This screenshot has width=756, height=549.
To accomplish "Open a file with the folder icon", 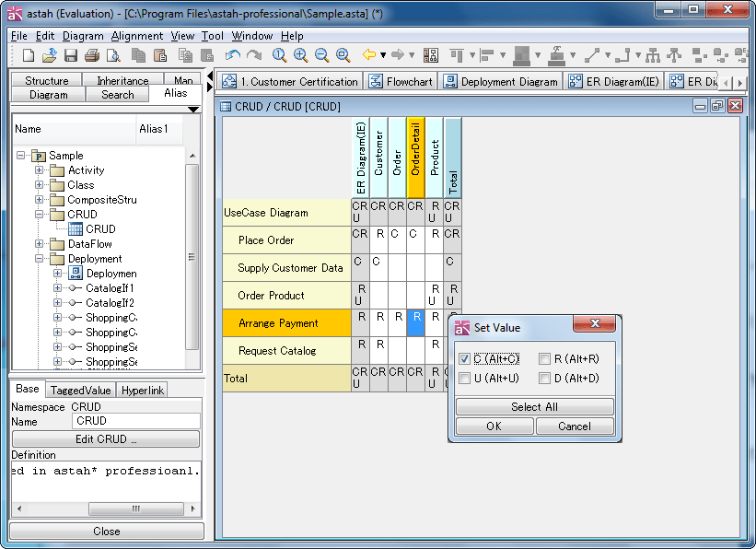I will (x=49, y=56).
